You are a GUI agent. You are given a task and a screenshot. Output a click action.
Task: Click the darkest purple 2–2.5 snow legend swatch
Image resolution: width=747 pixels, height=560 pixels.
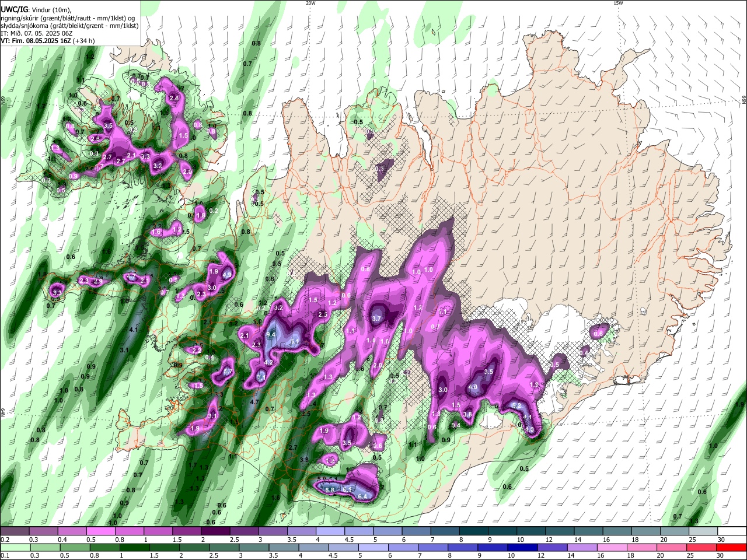click(215, 531)
